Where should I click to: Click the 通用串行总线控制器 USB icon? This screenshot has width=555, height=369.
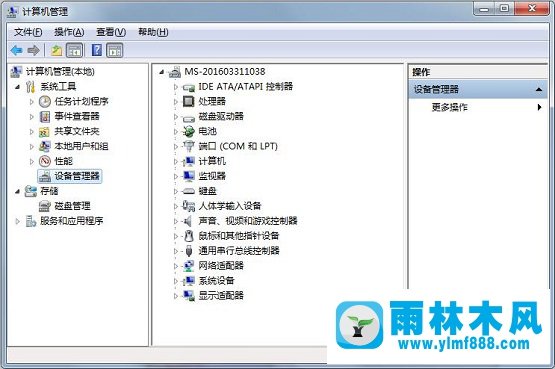pyautogui.click(x=189, y=251)
